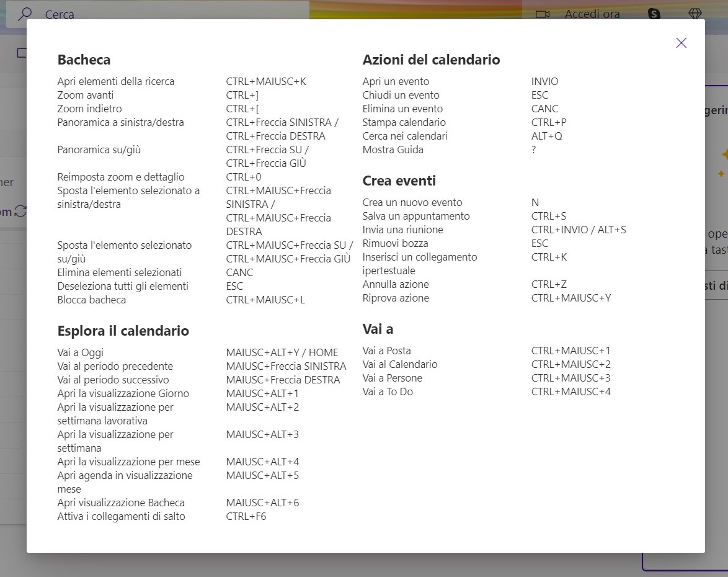The width and height of the screenshot is (728, 577).
Task: Click 'Apri elementi della ricerca' row
Action: pyautogui.click(x=182, y=81)
